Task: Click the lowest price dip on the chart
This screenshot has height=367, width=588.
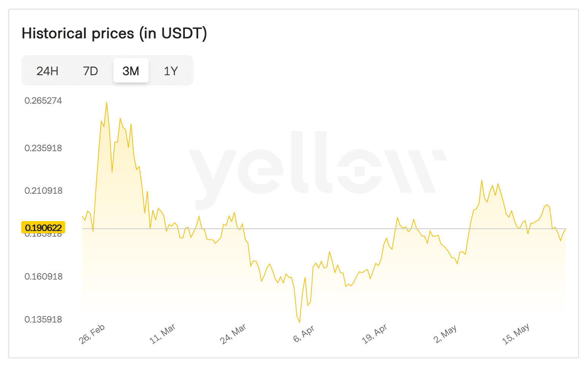Action: [300, 322]
